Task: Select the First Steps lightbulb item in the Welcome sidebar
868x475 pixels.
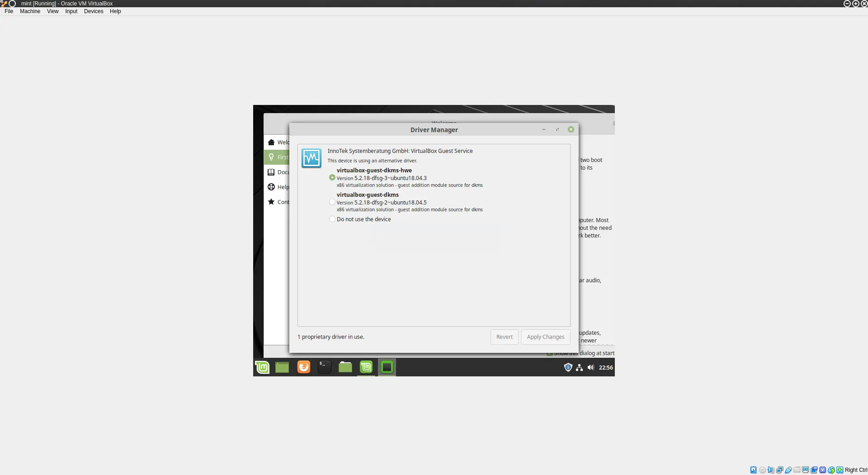Action: (277, 157)
